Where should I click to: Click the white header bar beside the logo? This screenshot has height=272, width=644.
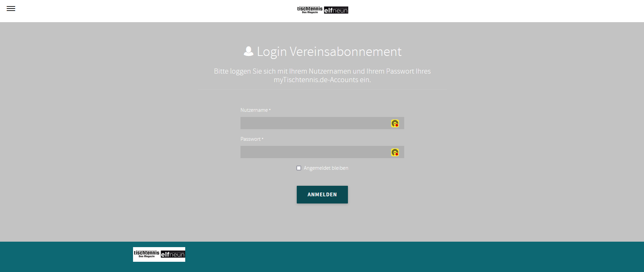pyautogui.click(x=478, y=11)
